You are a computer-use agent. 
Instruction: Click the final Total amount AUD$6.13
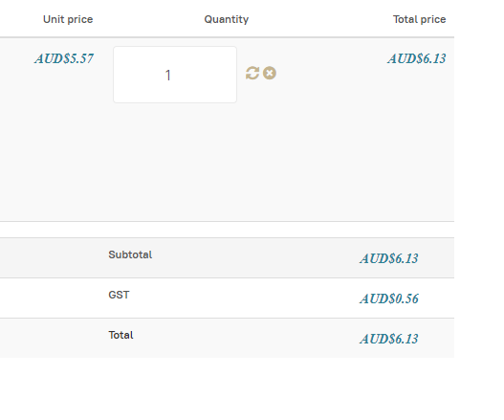pos(389,339)
